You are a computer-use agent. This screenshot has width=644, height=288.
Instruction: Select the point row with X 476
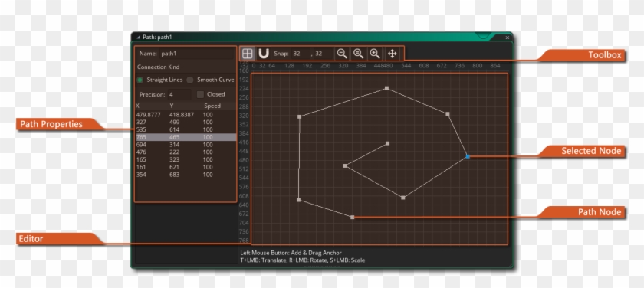click(186, 152)
